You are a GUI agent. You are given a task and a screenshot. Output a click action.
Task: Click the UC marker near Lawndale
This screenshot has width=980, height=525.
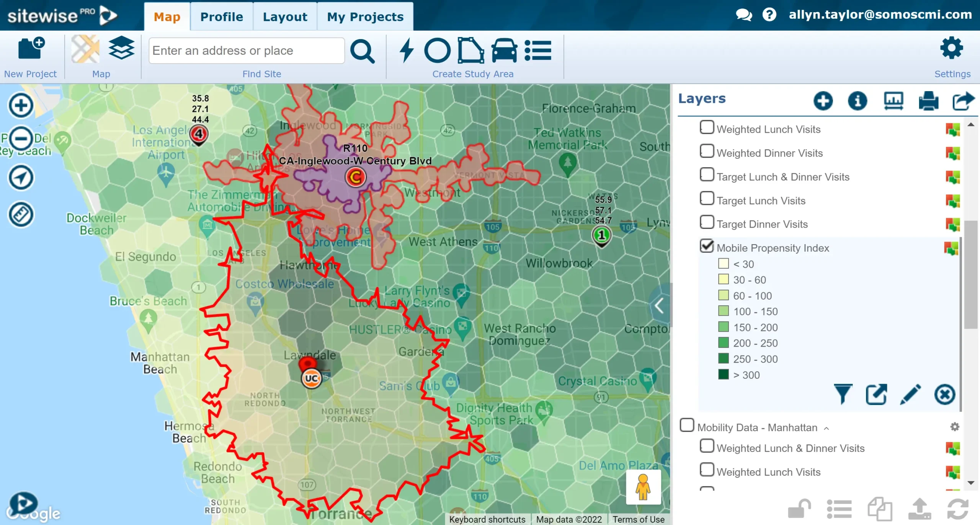pyautogui.click(x=311, y=378)
